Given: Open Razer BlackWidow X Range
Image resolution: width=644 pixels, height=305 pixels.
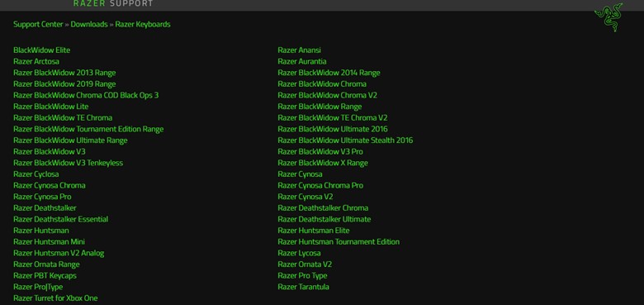Looking at the screenshot, I should [323, 163].
